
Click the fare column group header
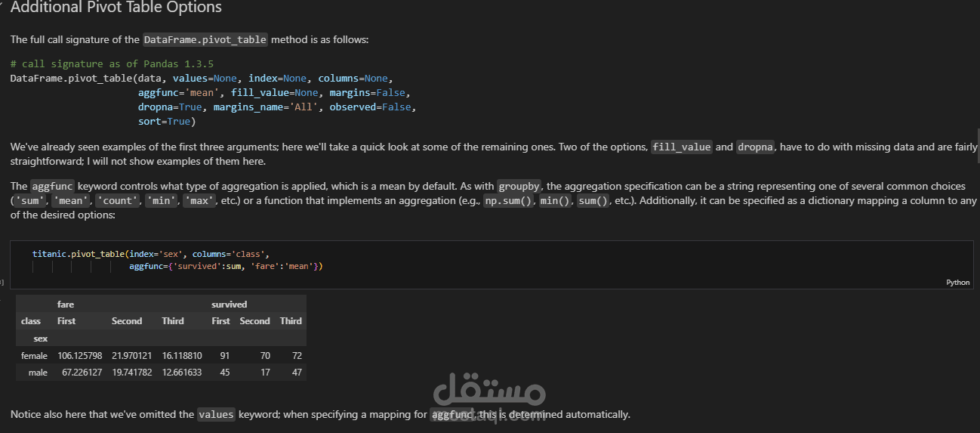coord(66,305)
